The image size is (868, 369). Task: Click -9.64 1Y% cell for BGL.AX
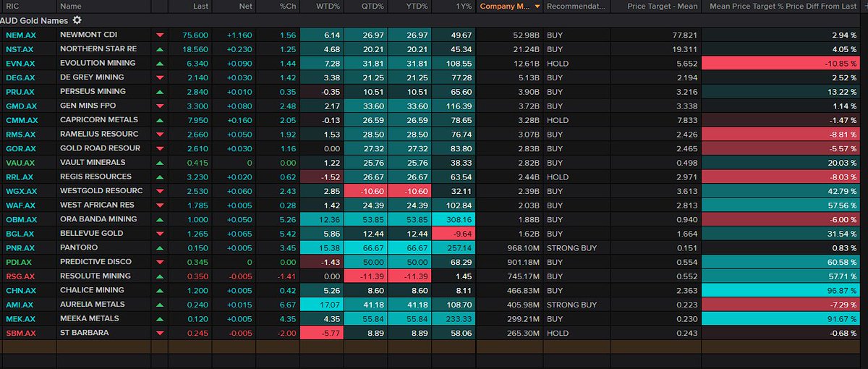click(454, 234)
